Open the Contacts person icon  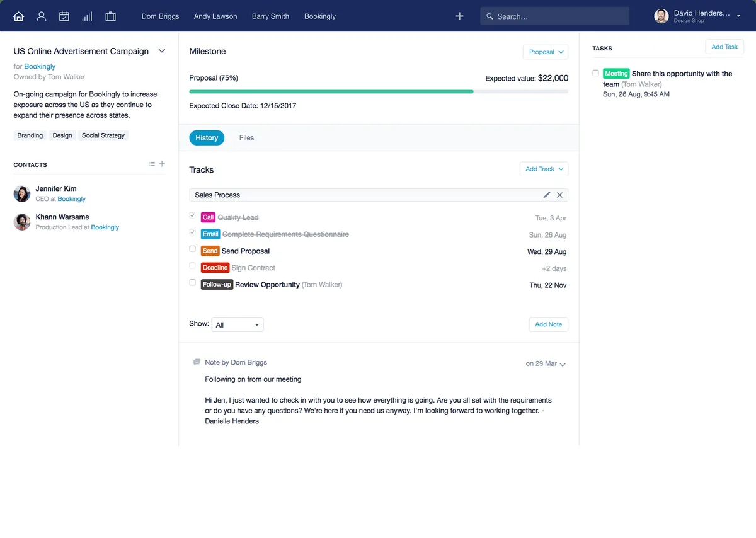pyautogui.click(x=42, y=16)
